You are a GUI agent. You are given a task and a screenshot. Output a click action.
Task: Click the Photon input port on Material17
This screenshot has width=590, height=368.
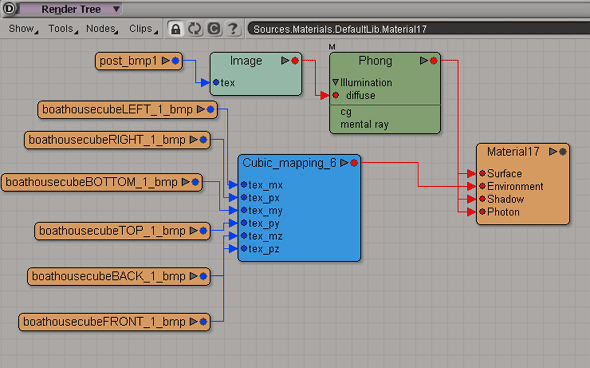[x=482, y=211]
